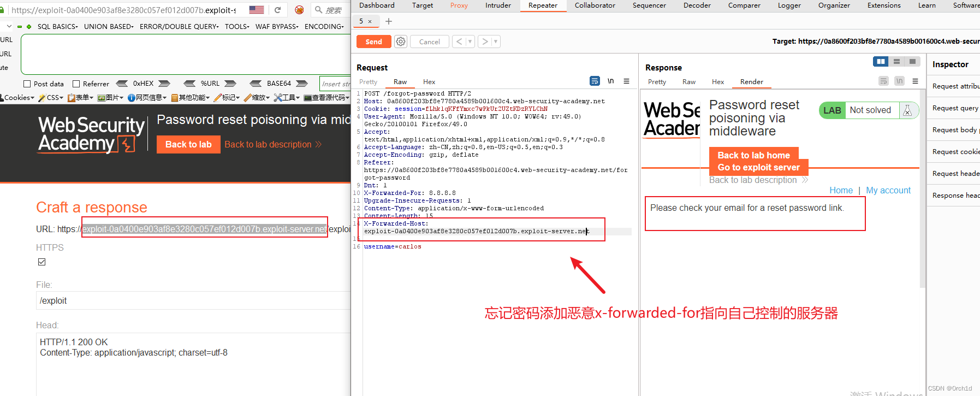
Task: Click the left arrow beside %URL
Action: click(189, 84)
